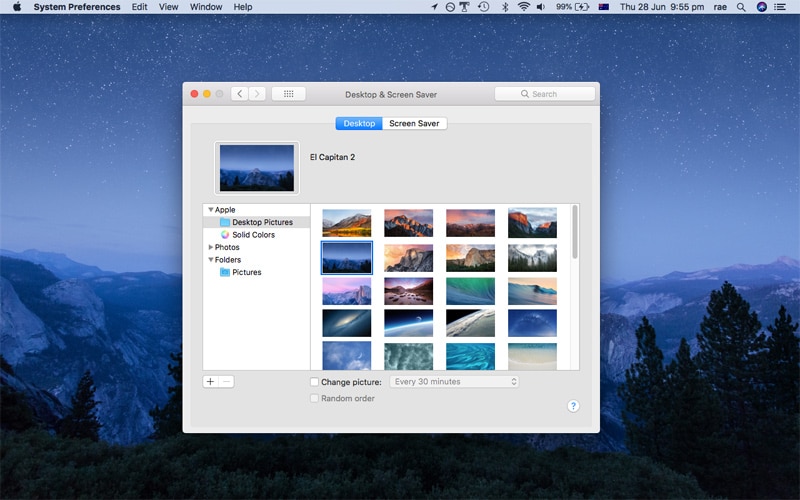Collapse the Folders disclosure triangle
This screenshot has width=800, height=500.
[210, 260]
